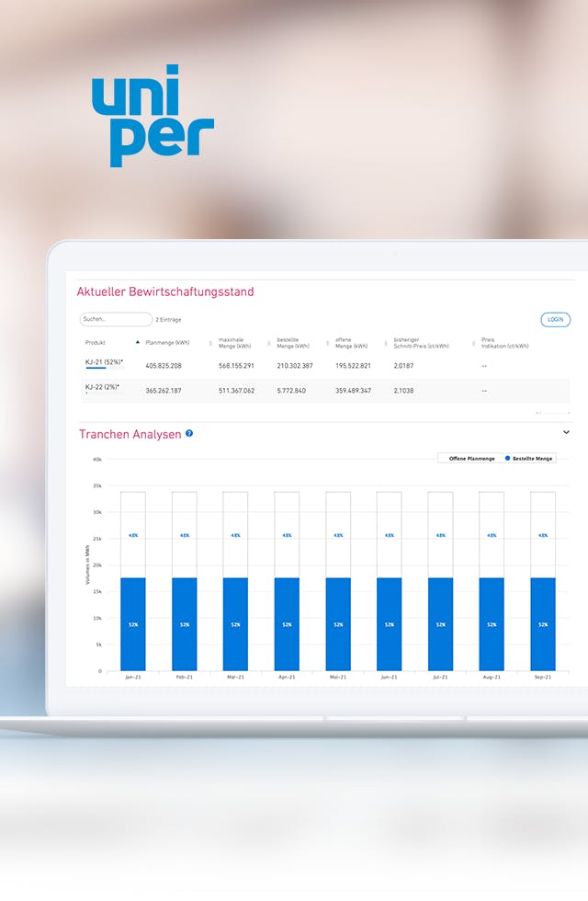Sort table by Planmenge (kWh) header
Viewport: 588px width, 901px height.
click(x=167, y=343)
